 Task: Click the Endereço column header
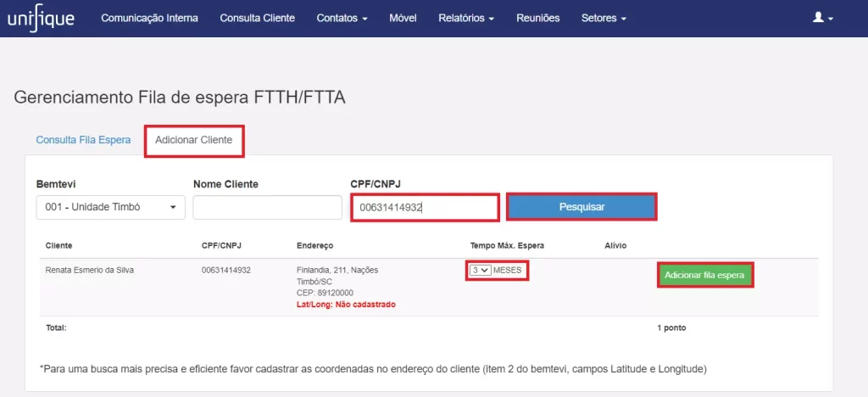[x=315, y=246]
